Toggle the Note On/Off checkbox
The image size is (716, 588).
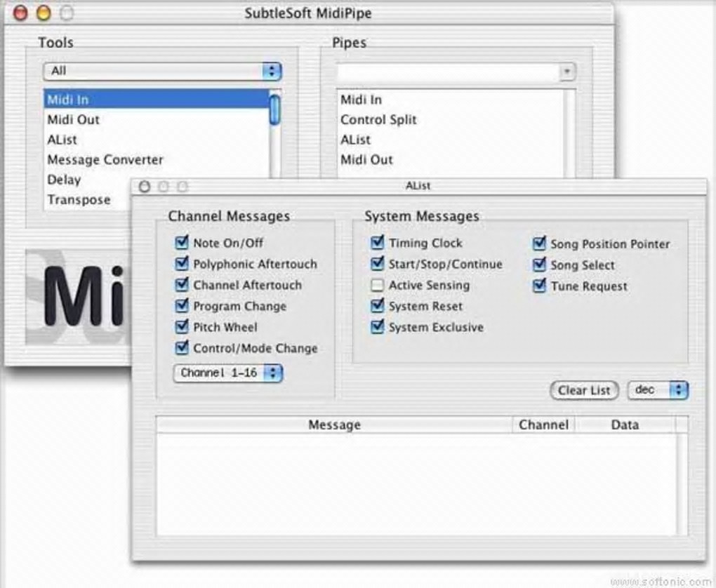pyautogui.click(x=182, y=242)
